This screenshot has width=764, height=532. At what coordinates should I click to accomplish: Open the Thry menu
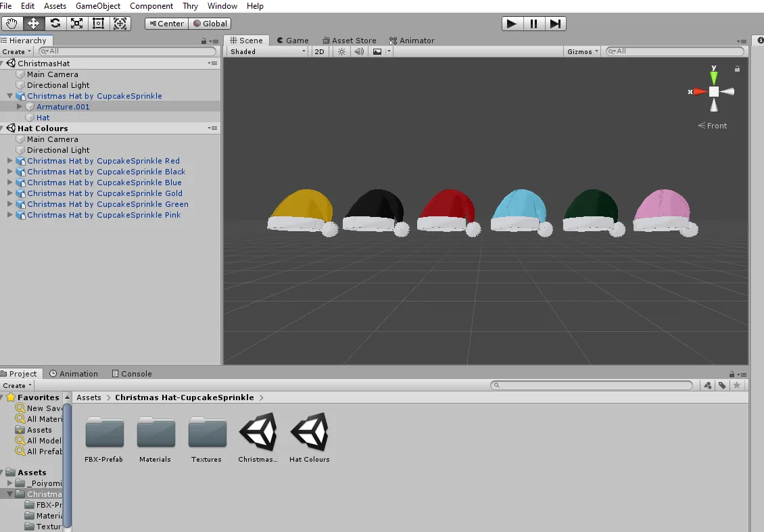tap(190, 6)
